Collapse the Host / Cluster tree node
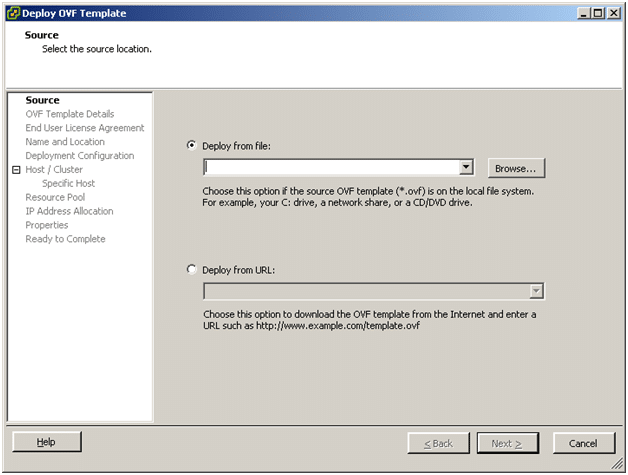This screenshot has width=628, height=475. tap(16, 170)
